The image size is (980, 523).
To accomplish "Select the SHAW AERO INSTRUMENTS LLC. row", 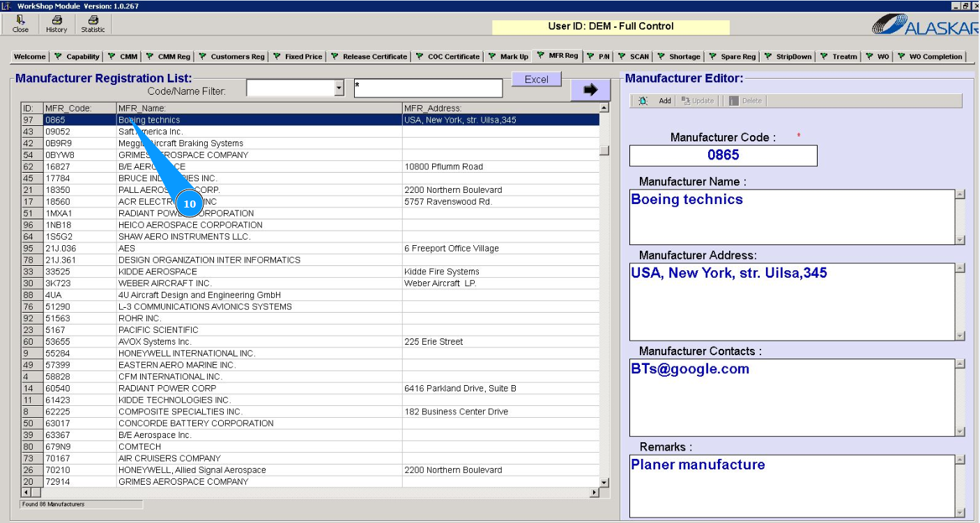I will click(x=310, y=237).
